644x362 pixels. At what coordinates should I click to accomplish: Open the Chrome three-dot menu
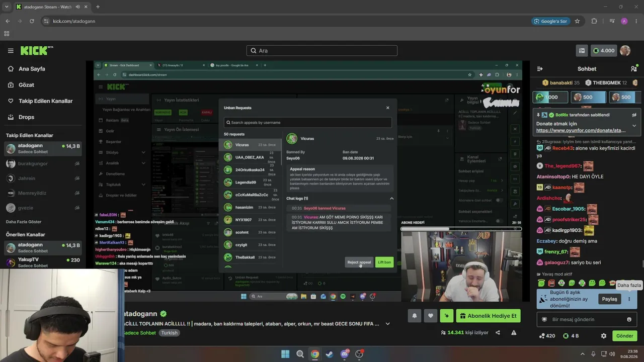[636, 21]
